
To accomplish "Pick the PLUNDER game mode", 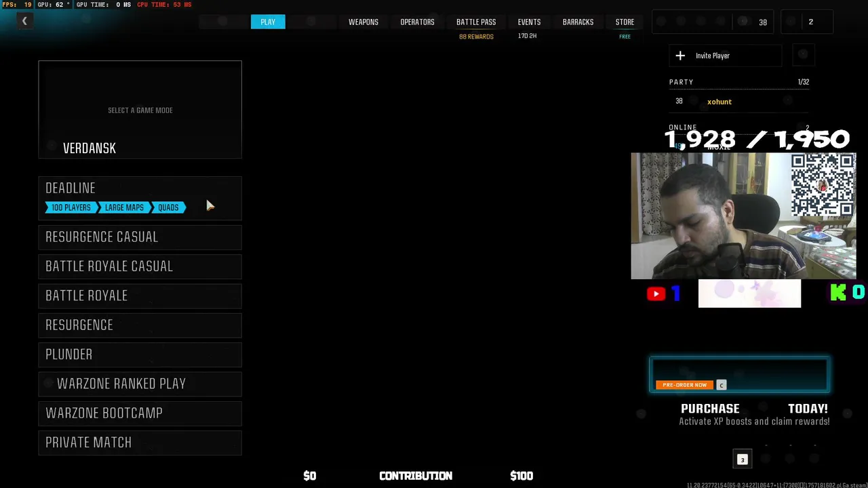I will tap(140, 354).
